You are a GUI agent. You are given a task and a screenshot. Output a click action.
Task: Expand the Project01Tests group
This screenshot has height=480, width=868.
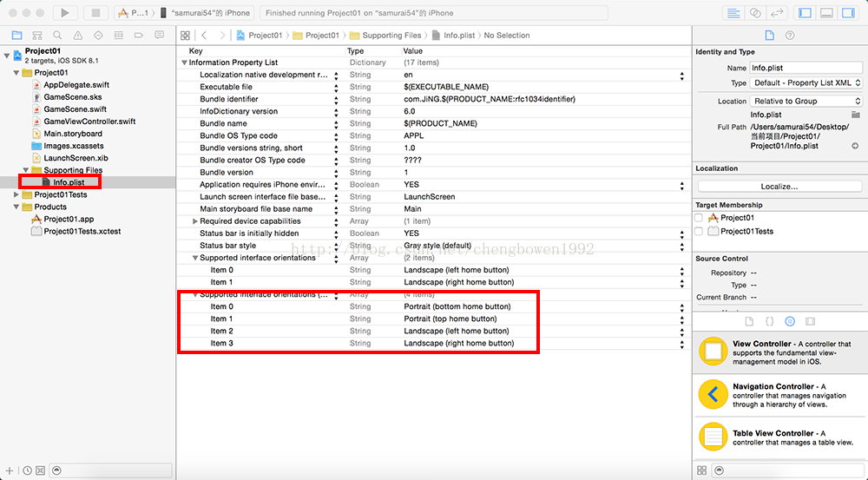pyautogui.click(x=16, y=195)
